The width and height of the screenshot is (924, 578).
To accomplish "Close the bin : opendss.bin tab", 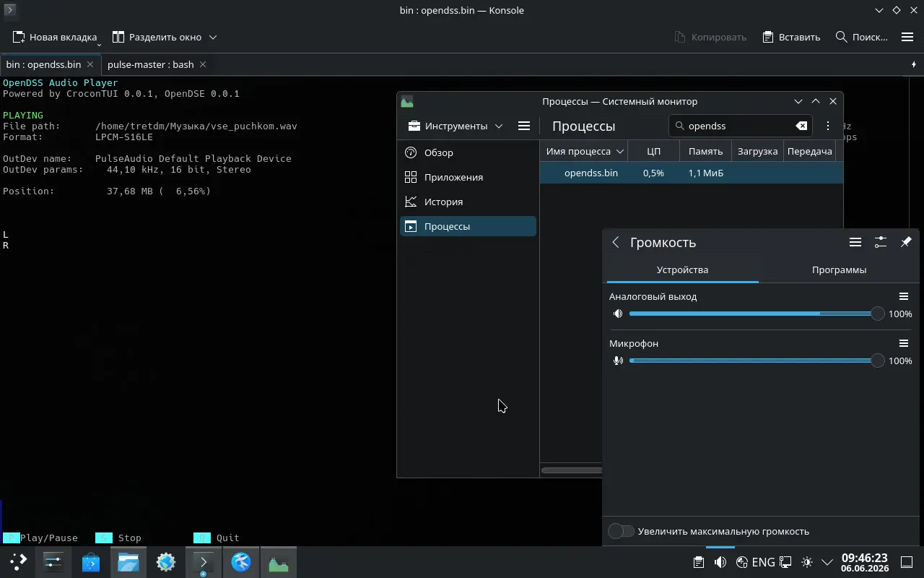I will pyautogui.click(x=92, y=64).
